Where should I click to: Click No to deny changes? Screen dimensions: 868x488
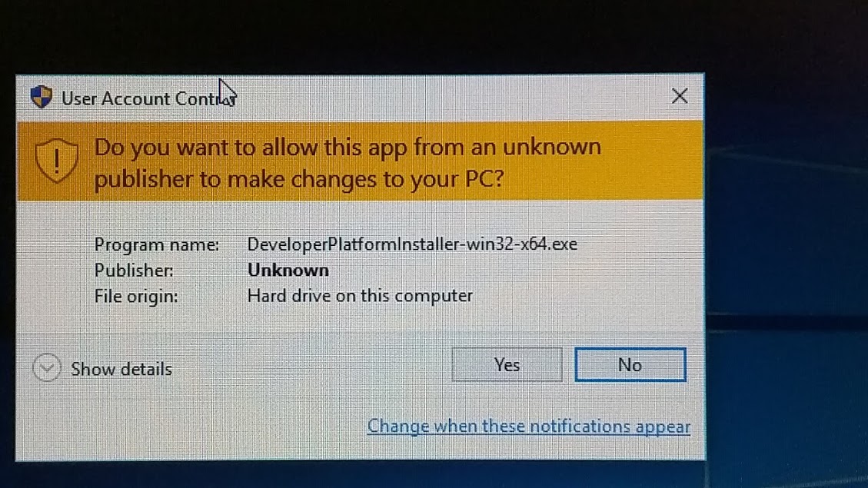point(630,364)
